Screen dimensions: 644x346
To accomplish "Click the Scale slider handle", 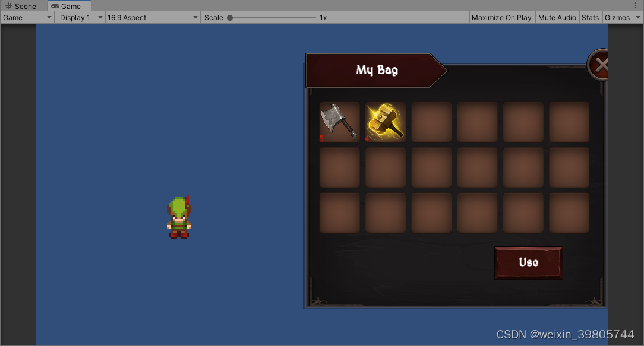I will 230,18.
